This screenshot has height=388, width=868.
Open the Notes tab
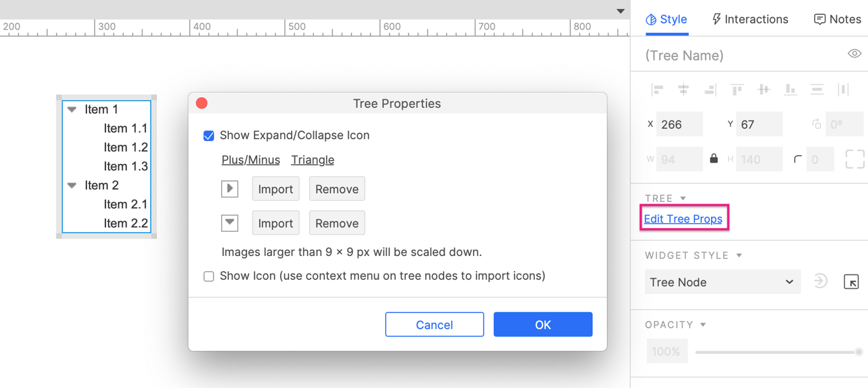click(837, 19)
